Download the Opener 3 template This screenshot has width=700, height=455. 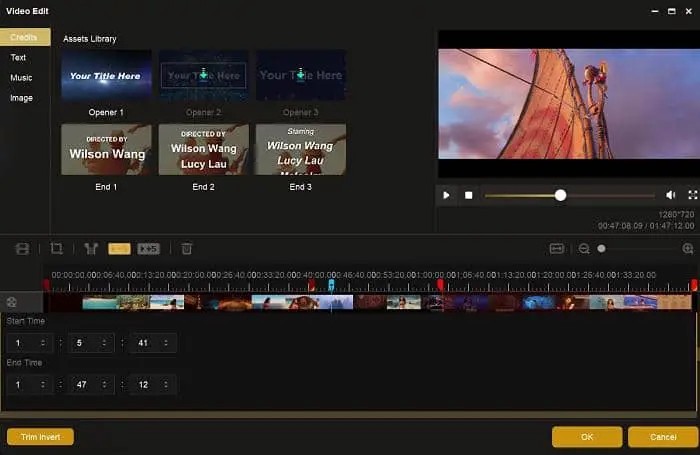click(x=301, y=75)
